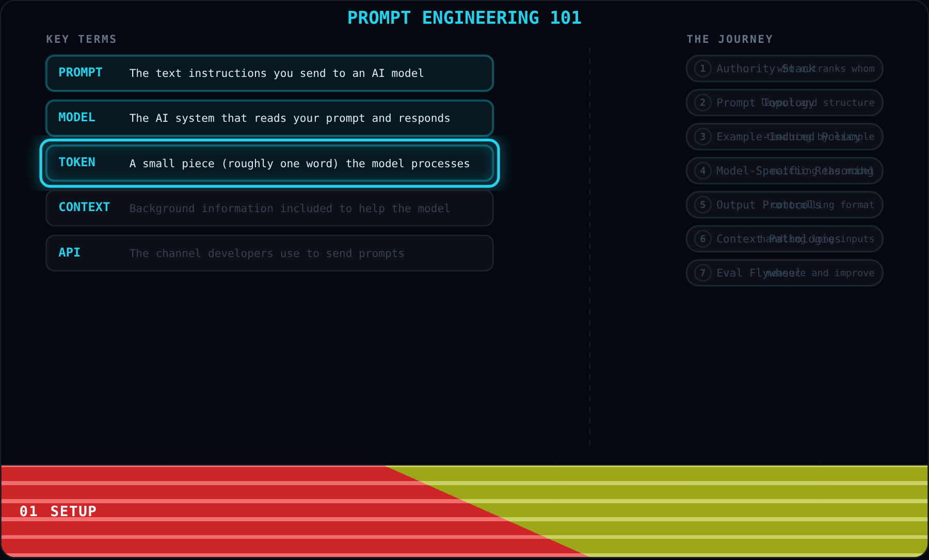Click the Prompt Engineering 101 title
This screenshot has width=929, height=560.
pyautogui.click(x=464, y=18)
